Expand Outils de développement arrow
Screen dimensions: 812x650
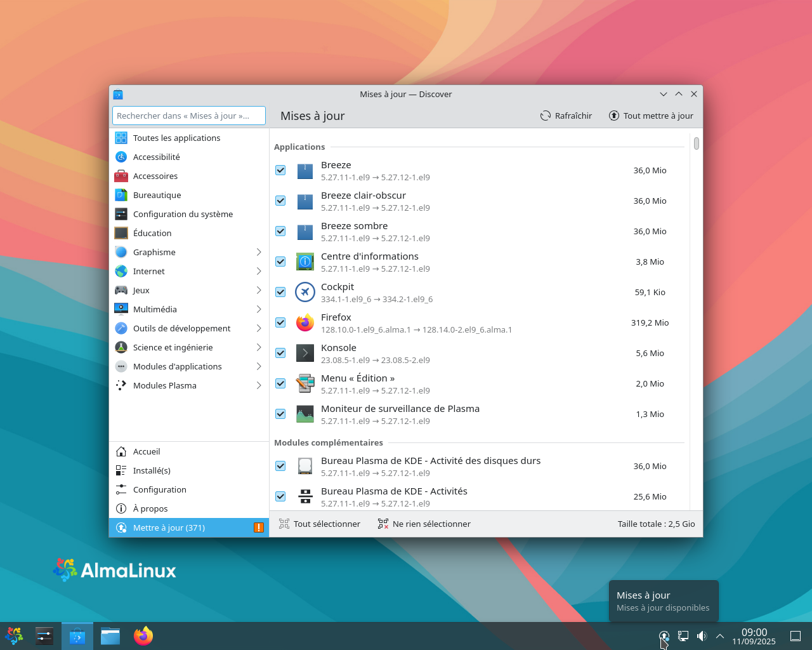pos(259,328)
